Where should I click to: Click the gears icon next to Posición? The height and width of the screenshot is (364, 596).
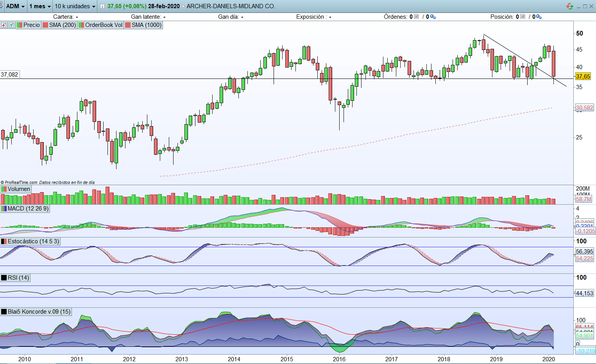[539, 16]
